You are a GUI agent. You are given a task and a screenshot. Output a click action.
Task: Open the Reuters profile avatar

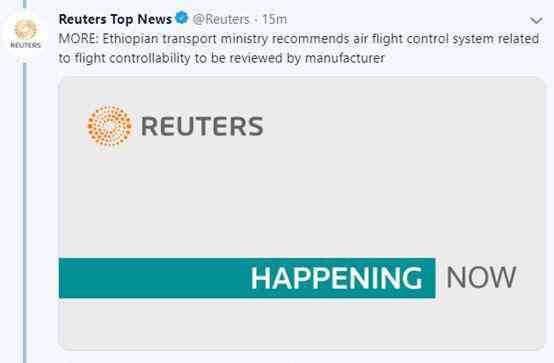click(x=25, y=34)
